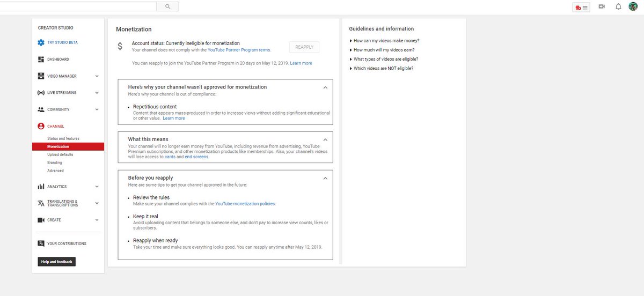
Task: Click the 'Keep it real' tip text
Action: tap(145, 217)
